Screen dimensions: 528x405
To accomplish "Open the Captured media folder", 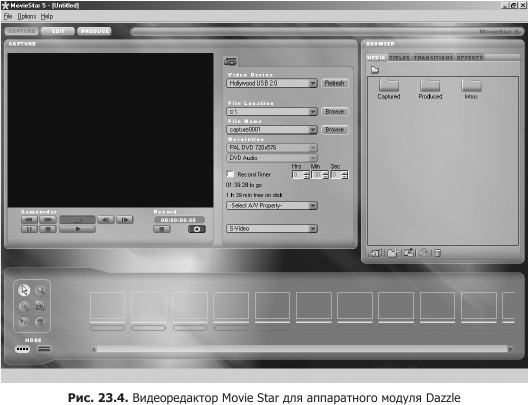I will click(x=389, y=89).
